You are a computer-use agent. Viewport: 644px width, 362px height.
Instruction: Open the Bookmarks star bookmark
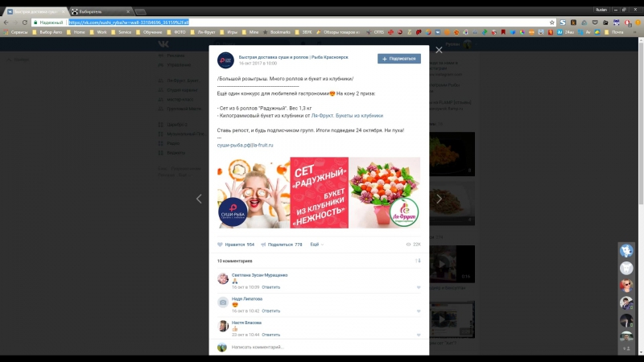(277, 32)
